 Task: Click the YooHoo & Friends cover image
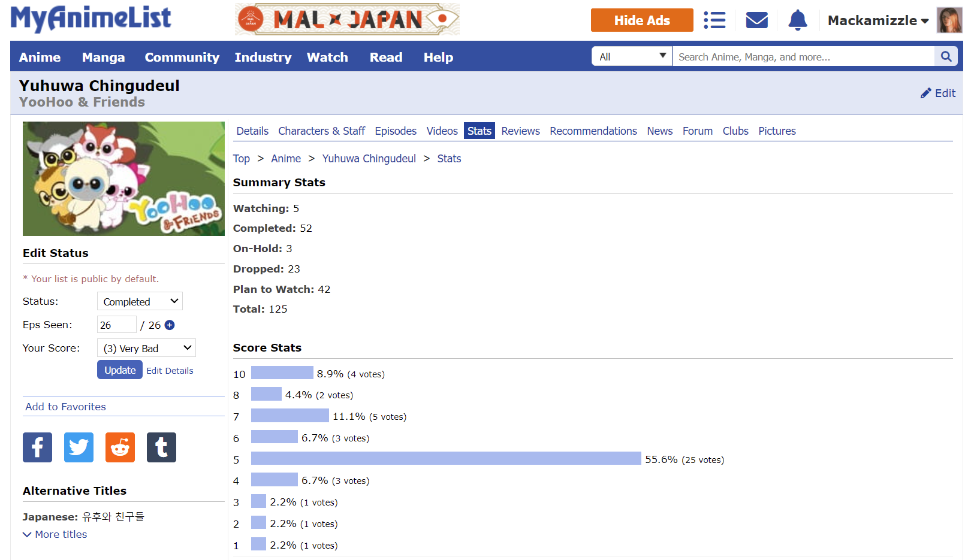123,178
